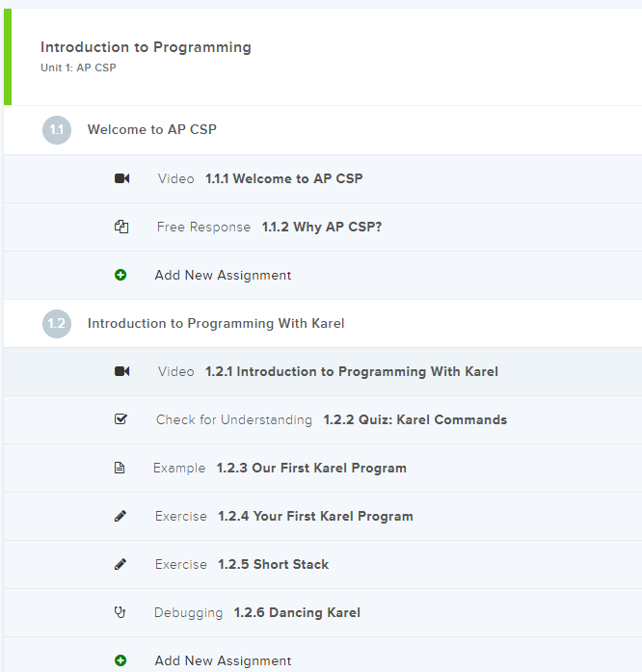642x672 pixels.
Task: Click the video camera icon beside 1.1.1
Action: coord(121,178)
